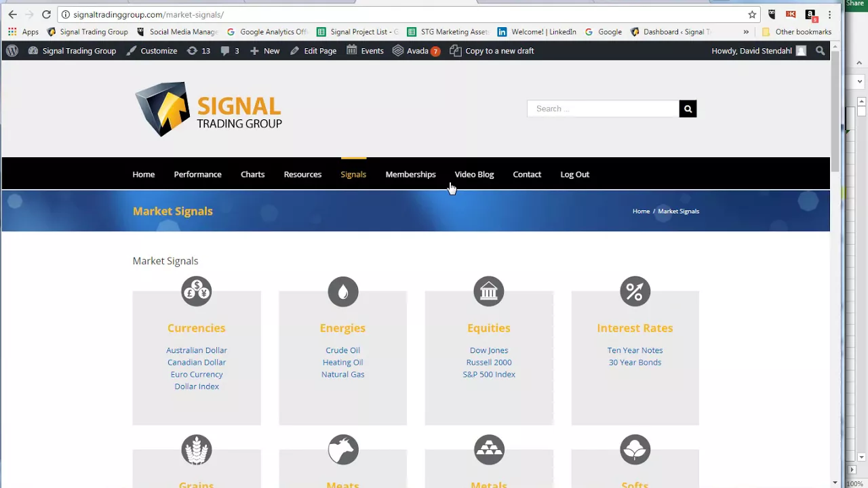
Task: Click Log Out in the navigation
Action: point(574,174)
